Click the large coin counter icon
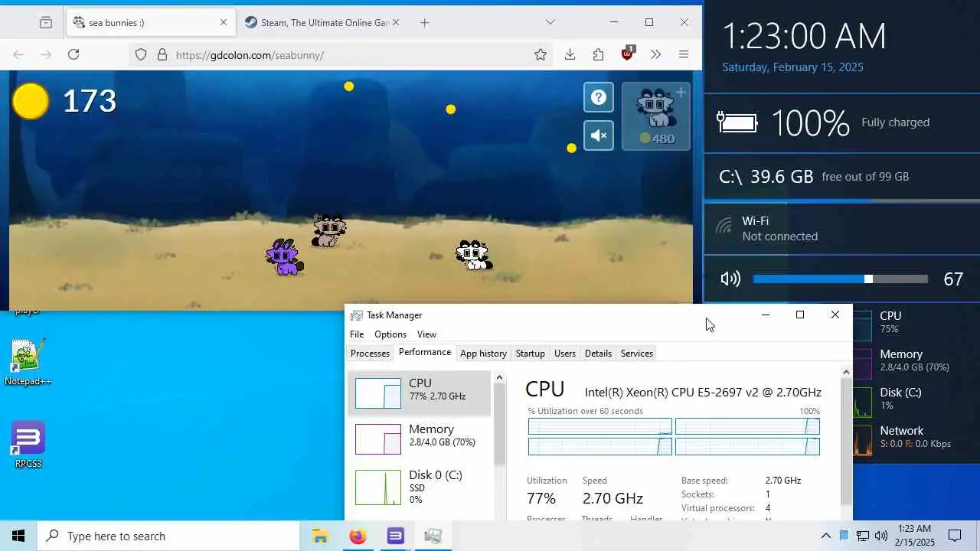This screenshot has height=551, width=980. pos(31,100)
